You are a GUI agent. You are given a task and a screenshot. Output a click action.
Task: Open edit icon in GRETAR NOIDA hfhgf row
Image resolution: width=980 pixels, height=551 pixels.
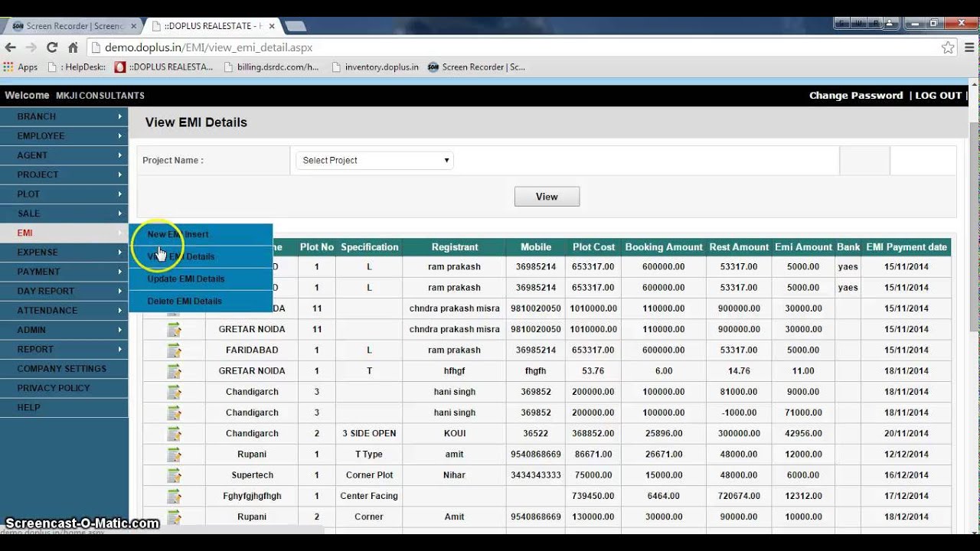tap(175, 370)
